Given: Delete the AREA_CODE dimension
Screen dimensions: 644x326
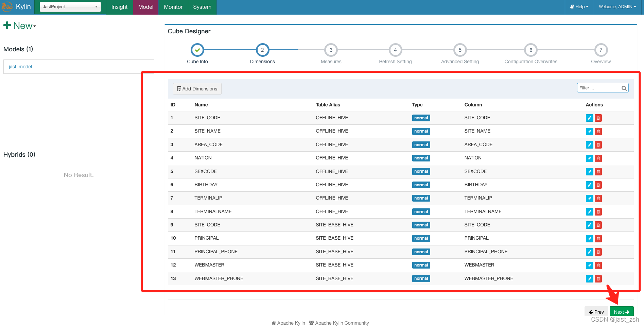Looking at the screenshot, I should (x=598, y=145).
